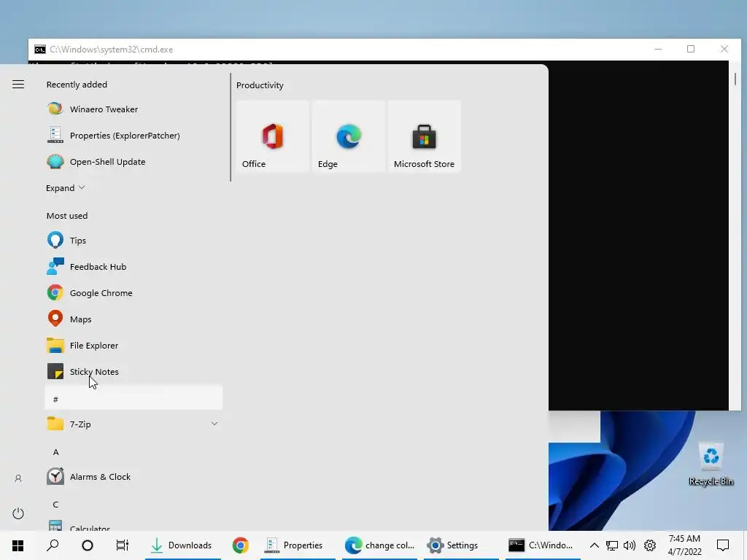The height and width of the screenshot is (560, 747).
Task: Open the Tips app
Action: click(x=133, y=240)
